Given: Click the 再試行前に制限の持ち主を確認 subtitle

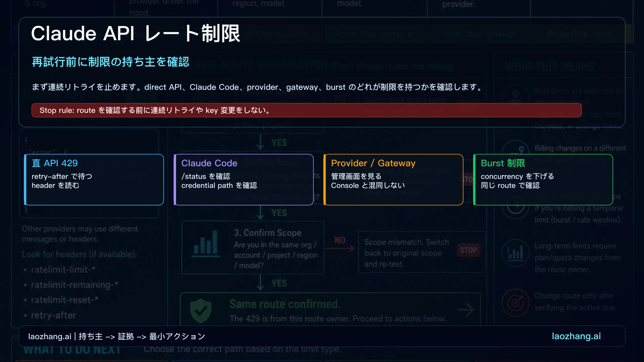Looking at the screenshot, I should (x=111, y=62).
